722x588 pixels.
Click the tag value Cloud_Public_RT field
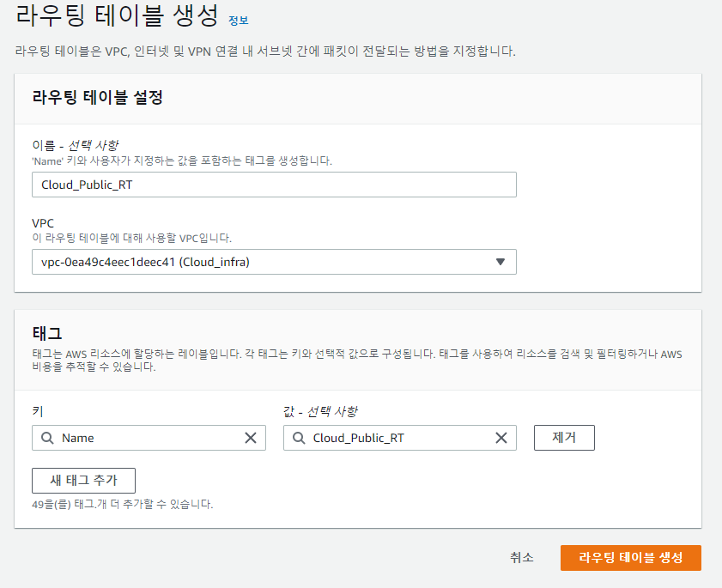click(400, 438)
